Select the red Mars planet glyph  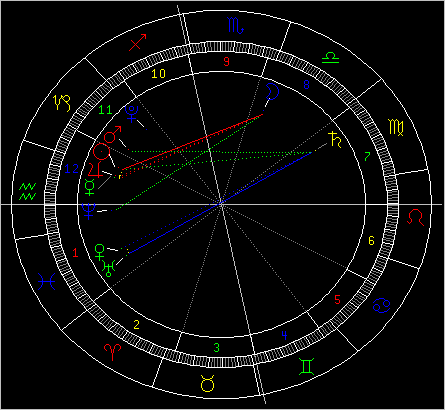(113, 134)
